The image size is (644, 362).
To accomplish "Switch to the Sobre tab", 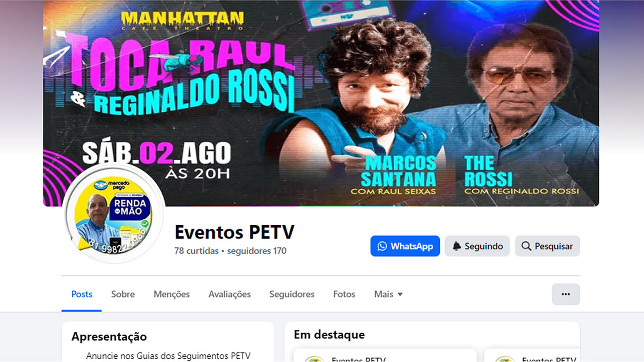I will pos(123,294).
